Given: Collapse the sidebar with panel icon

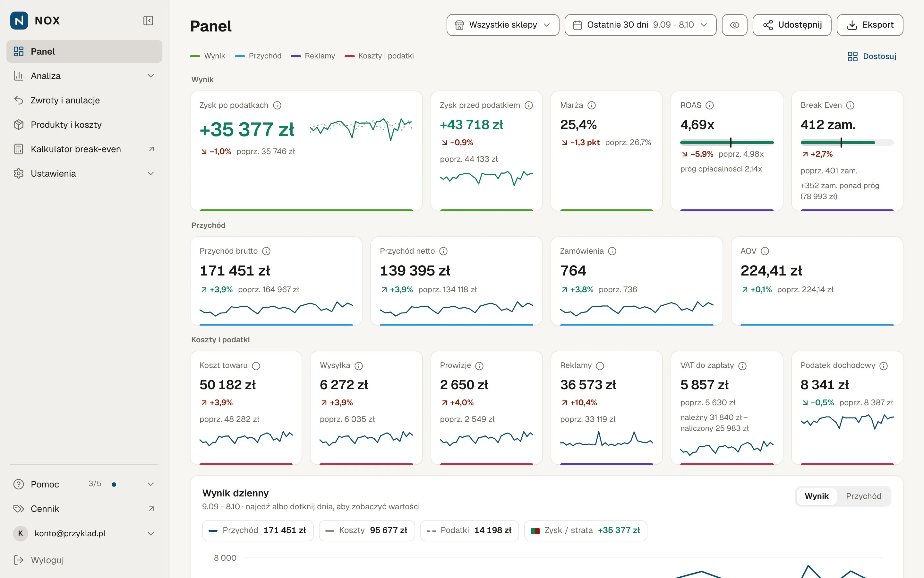Looking at the screenshot, I should click(148, 21).
